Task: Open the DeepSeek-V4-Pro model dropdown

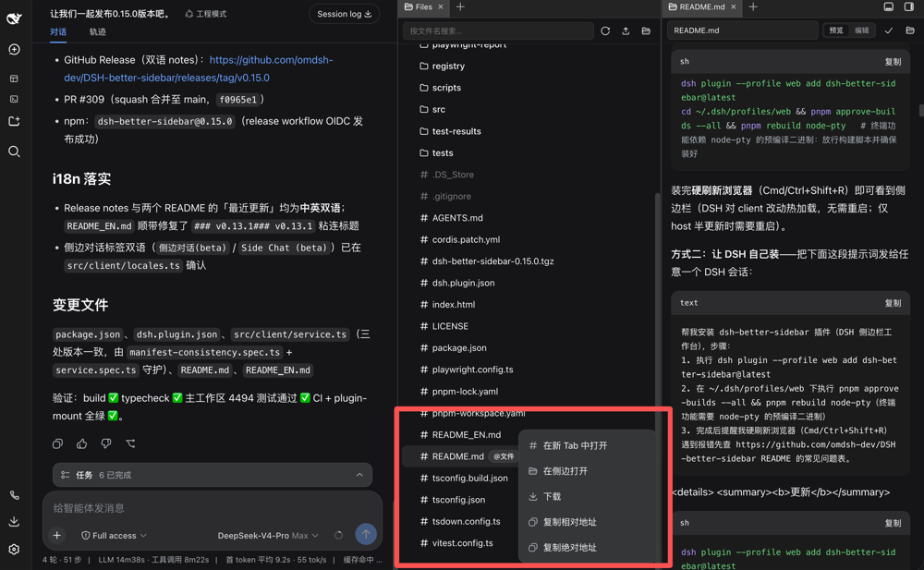Action: [x=268, y=535]
